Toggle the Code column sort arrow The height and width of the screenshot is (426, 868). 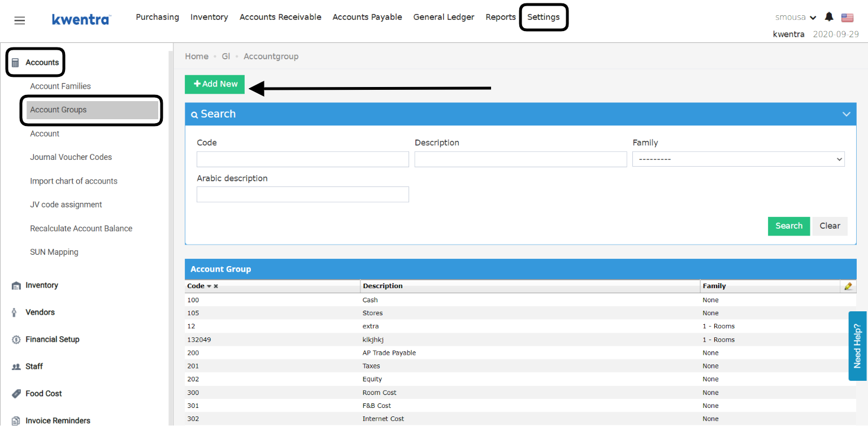tap(209, 286)
